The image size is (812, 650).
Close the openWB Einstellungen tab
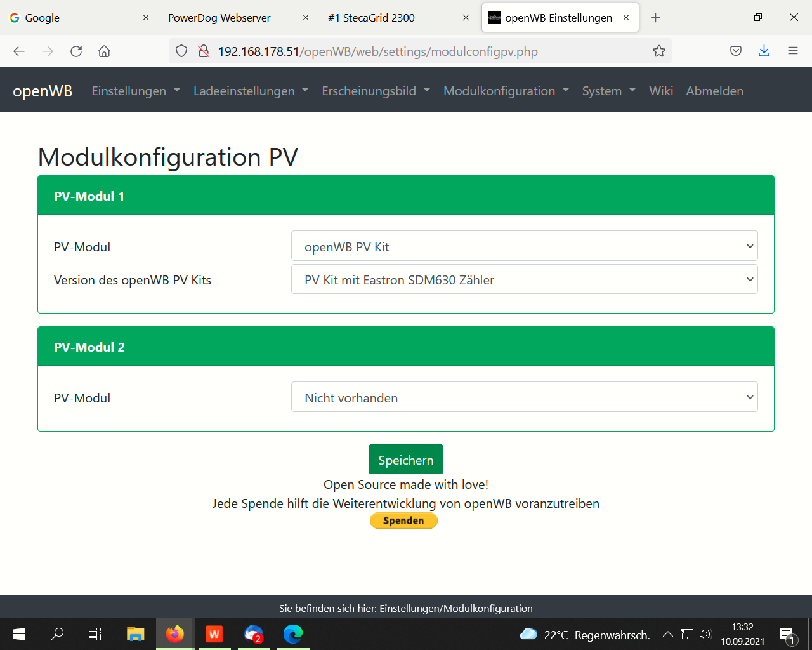(x=626, y=18)
